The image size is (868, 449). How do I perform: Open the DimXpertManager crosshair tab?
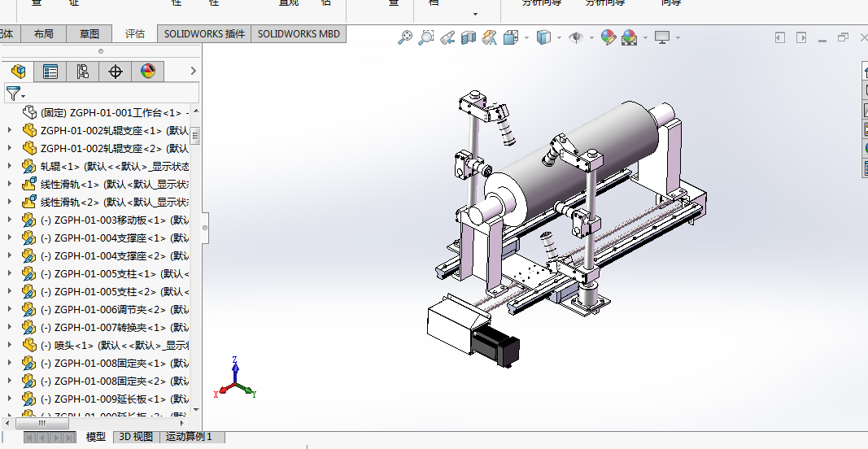click(116, 72)
